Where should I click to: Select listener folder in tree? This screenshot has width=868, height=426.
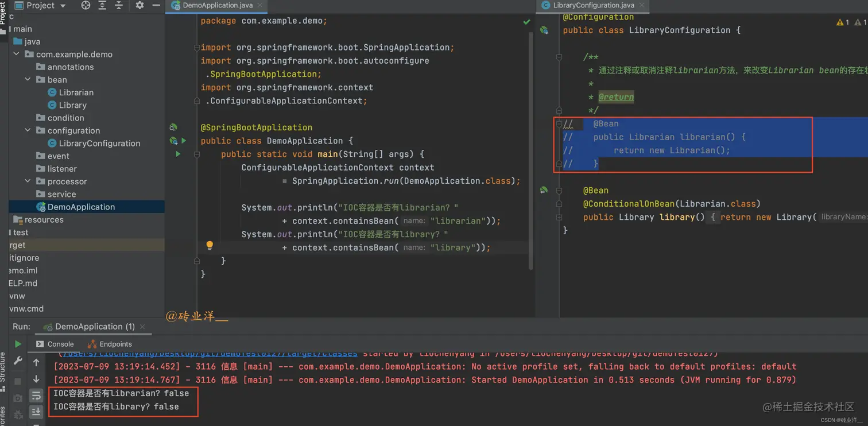point(62,169)
